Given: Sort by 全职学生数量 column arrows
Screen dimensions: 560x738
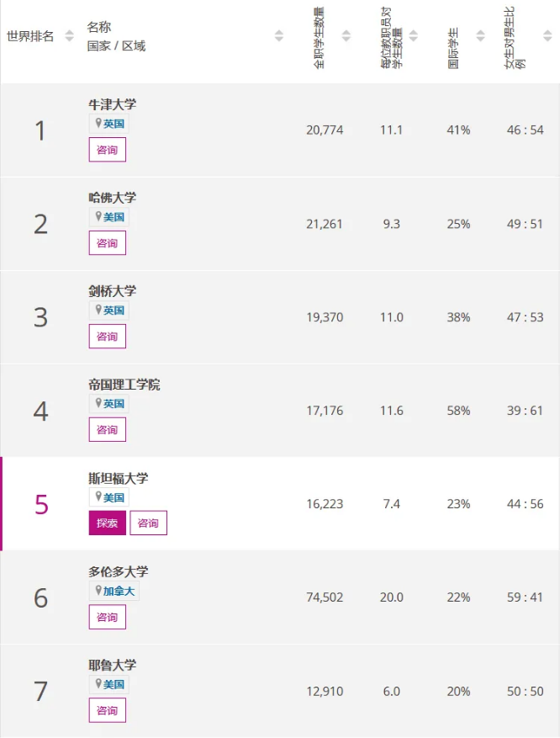Looking at the screenshot, I should [x=346, y=36].
